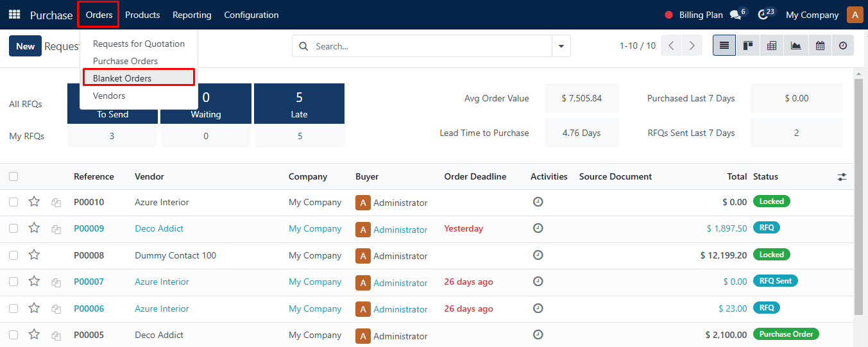Toggle the select-all header checkbox
The width and height of the screenshot is (868, 347).
[13, 176]
